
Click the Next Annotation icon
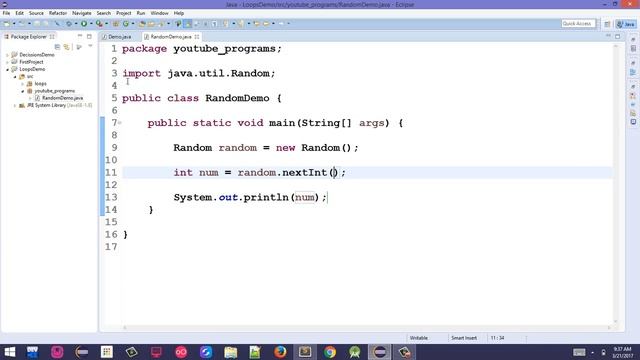pos(225,24)
